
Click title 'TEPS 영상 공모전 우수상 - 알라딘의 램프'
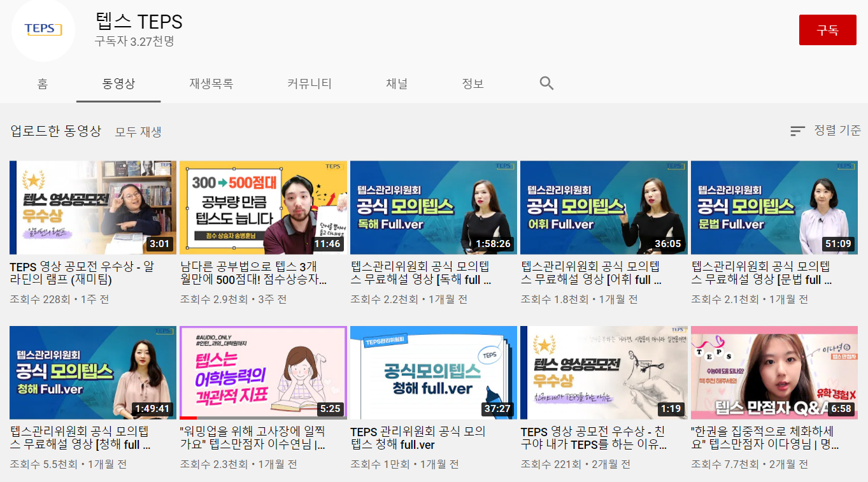click(x=82, y=273)
